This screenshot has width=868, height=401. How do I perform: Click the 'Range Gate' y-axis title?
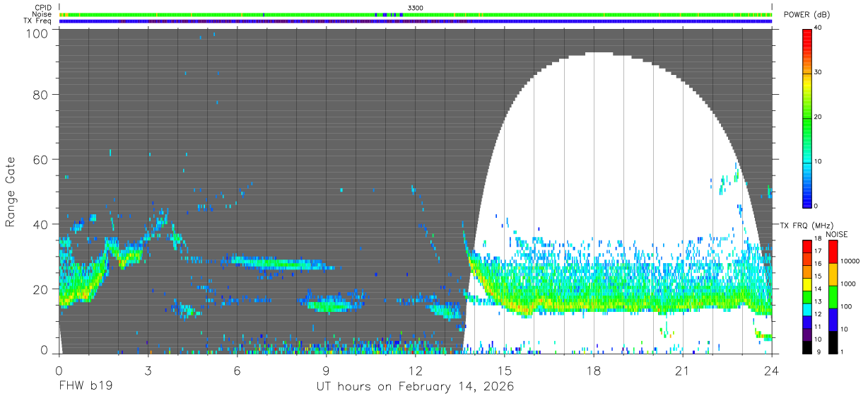point(11,191)
